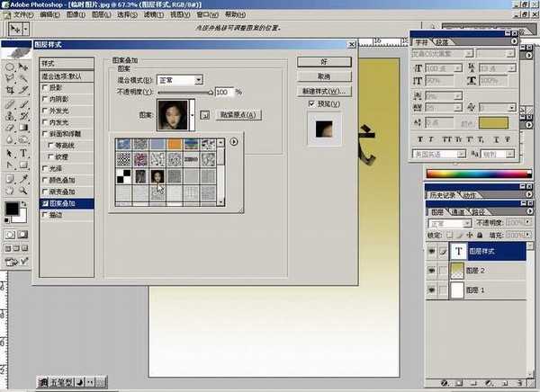Enable the 描边 stroke checkbox
The height and width of the screenshot is (392, 540).
point(45,216)
